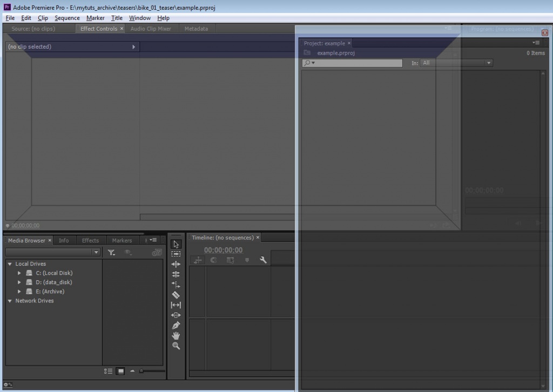Select the Slide tool
The width and height of the screenshot is (553, 392).
(x=176, y=315)
